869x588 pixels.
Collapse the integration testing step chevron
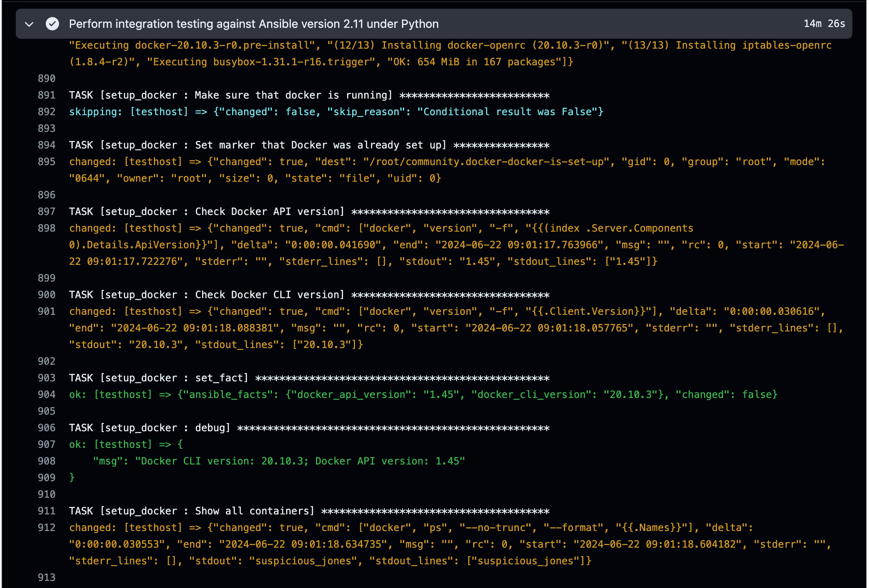pos(29,24)
